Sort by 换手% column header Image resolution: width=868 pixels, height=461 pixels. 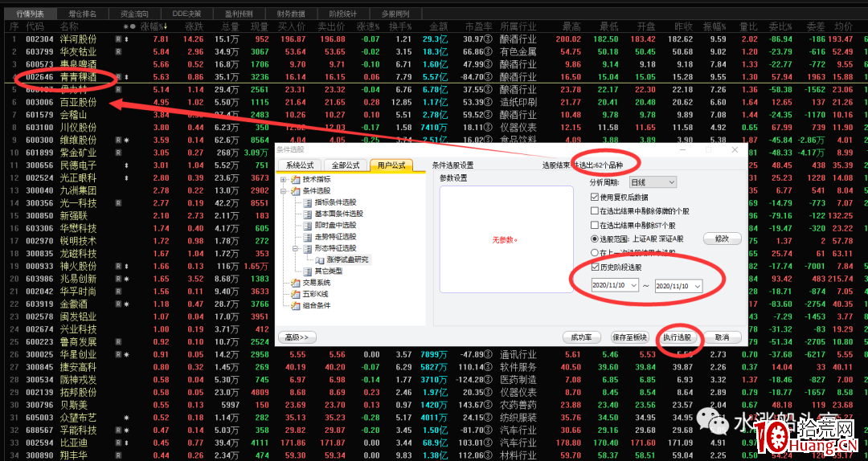pos(400,26)
